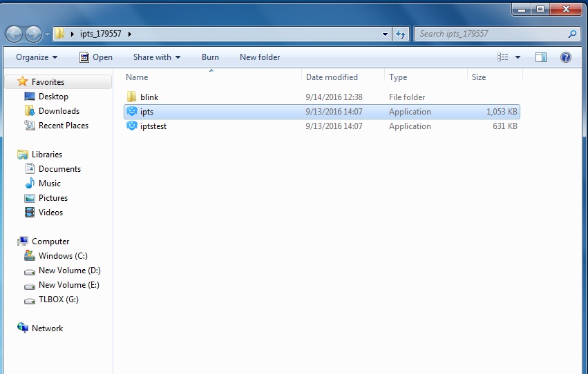
Task: Click Burn in the toolbar
Action: tap(210, 57)
